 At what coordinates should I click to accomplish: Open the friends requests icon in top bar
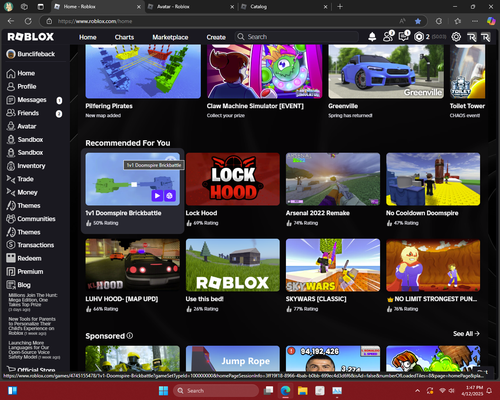click(388, 36)
